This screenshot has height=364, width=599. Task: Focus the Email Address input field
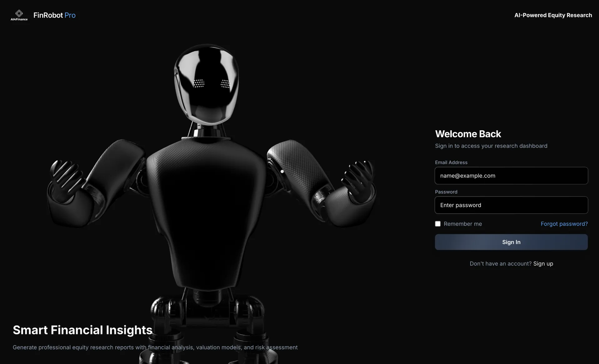click(511, 176)
